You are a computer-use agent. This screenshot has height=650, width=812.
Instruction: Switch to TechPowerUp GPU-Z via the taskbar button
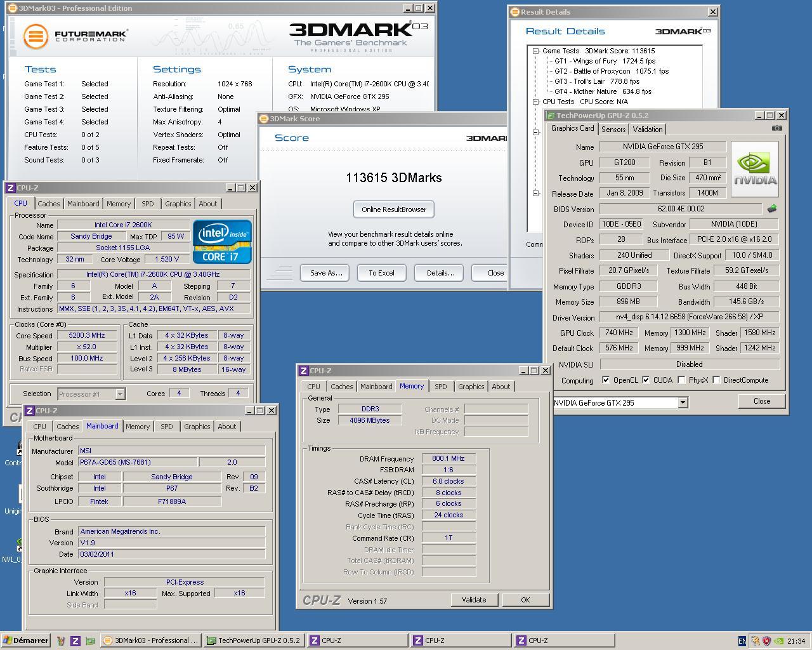coord(254,640)
